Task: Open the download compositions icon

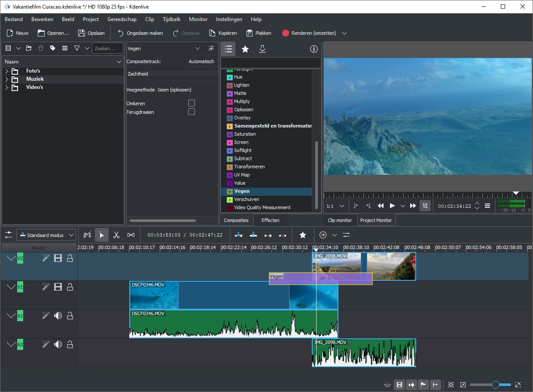Action: point(262,49)
